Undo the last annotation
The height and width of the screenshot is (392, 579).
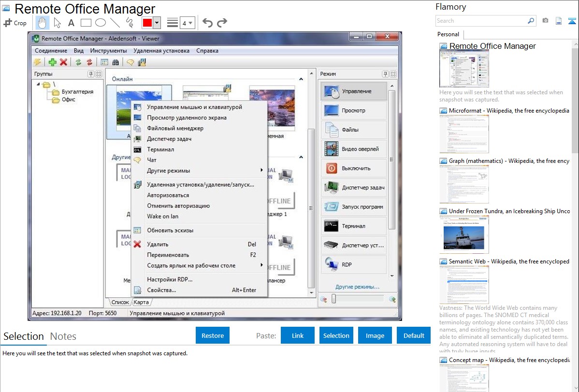(x=207, y=23)
